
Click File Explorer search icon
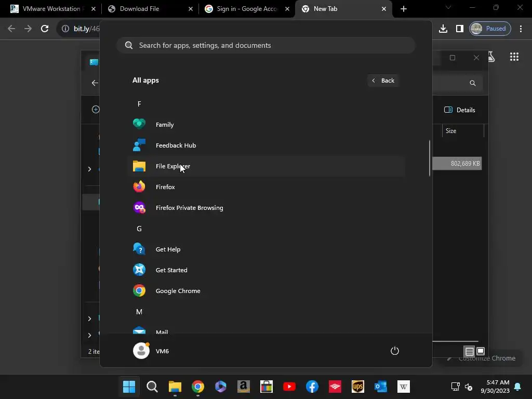click(x=473, y=83)
